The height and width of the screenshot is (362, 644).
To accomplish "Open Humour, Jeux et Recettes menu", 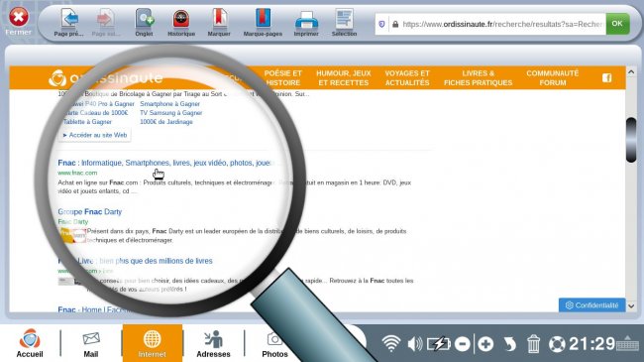I will click(x=344, y=77).
